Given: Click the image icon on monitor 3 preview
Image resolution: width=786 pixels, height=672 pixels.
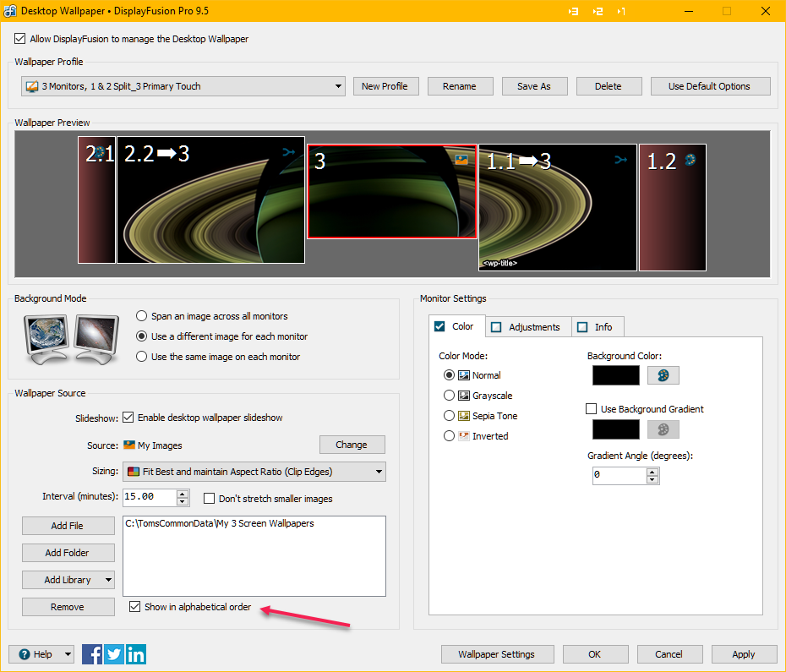Looking at the screenshot, I should pyautogui.click(x=461, y=158).
